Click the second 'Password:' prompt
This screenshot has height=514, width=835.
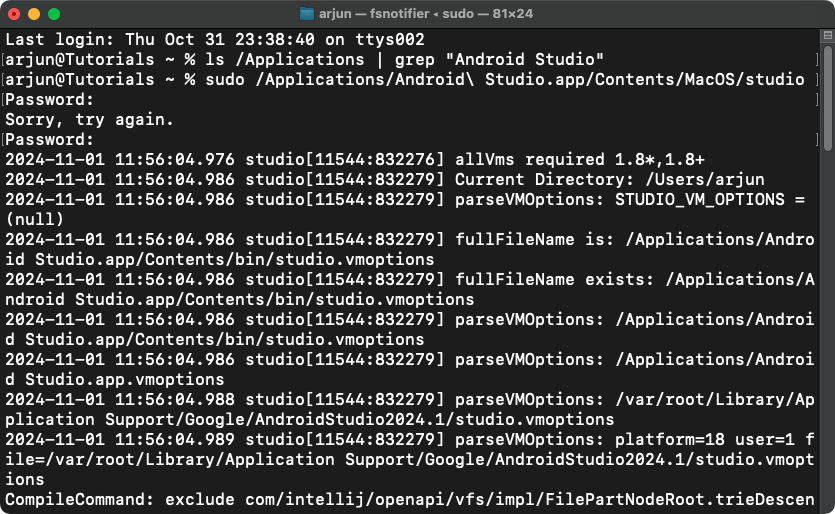[x=50, y=140]
